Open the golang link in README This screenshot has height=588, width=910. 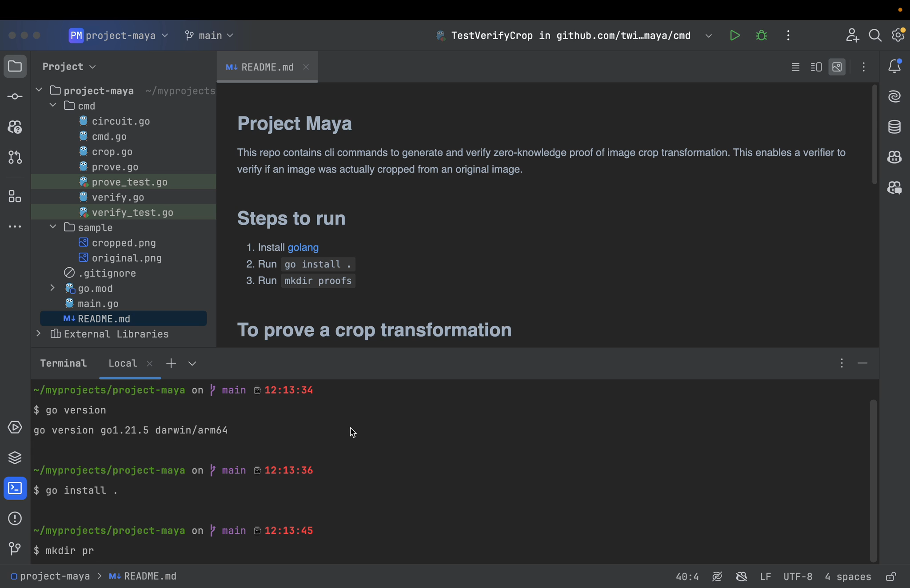coord(303,247)
